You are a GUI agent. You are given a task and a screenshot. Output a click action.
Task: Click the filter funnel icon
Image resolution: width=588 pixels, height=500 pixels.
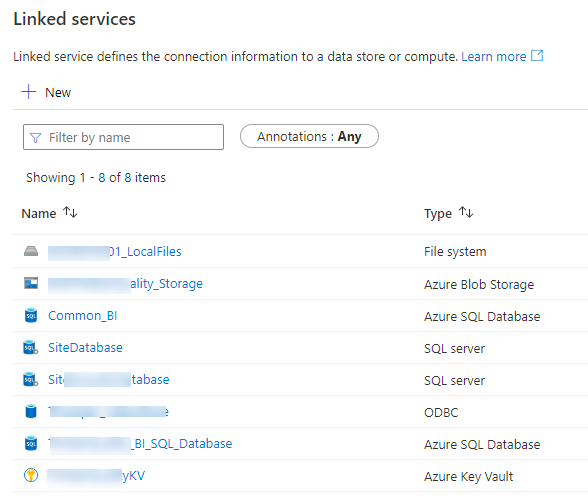click(x=35, y=138)
